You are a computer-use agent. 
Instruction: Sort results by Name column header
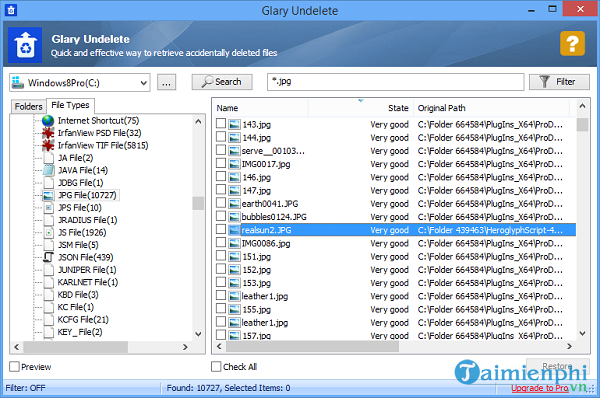tap(260, 108)
